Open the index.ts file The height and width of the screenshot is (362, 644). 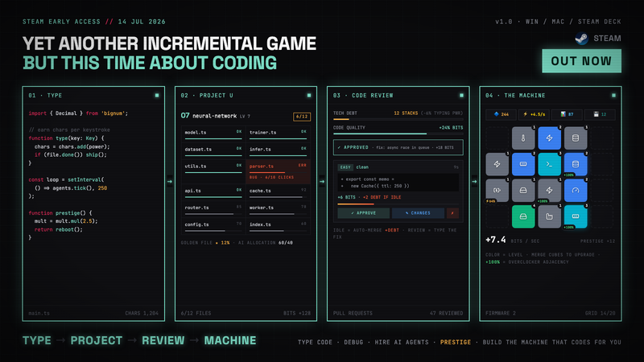[x=278, y=226]
